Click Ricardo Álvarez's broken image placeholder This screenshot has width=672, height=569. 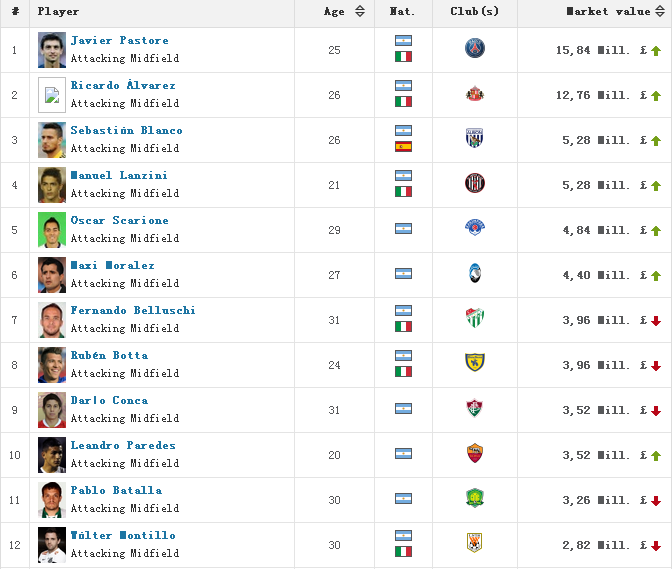tap(52, 95)
